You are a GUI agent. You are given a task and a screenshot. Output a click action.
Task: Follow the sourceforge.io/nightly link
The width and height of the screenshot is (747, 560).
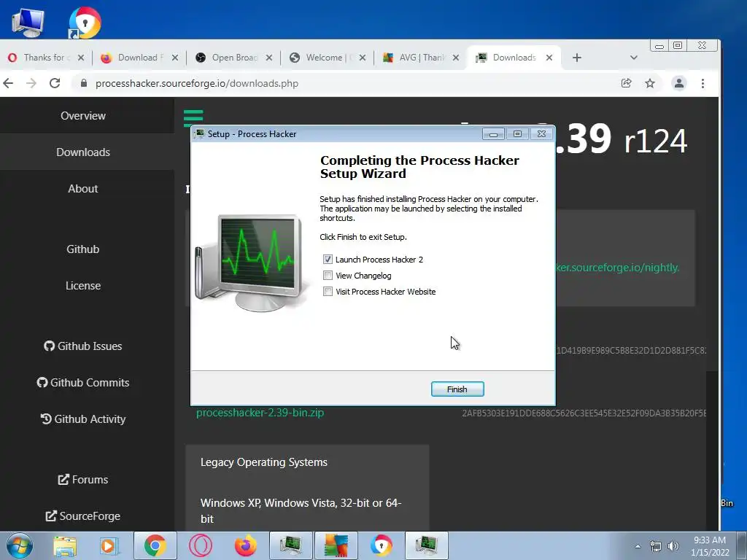coord(617,268)
